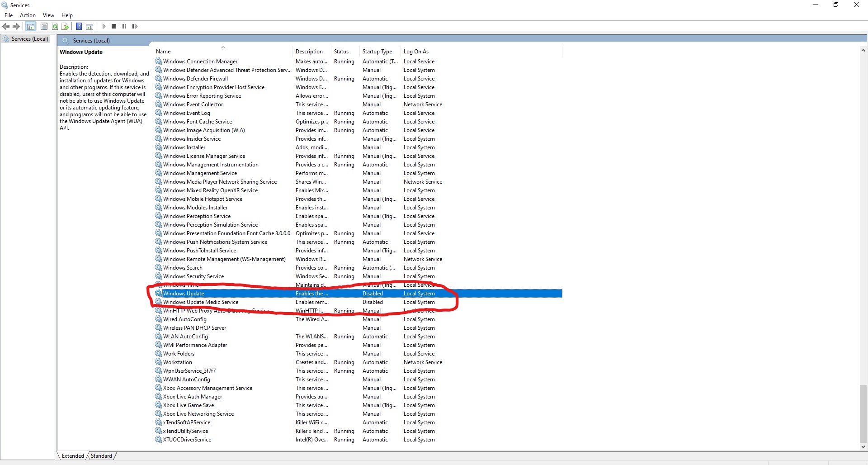Viewport: 868px width, 465px height.
Task: Click gear icon next to Windows Installer
Action: 159,147
